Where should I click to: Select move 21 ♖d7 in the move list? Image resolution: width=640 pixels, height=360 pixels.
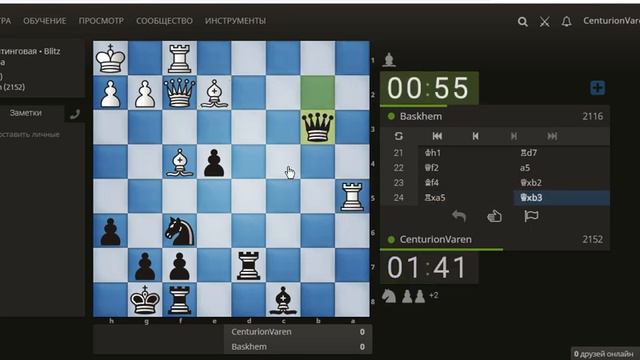click(x=562, y=153)
